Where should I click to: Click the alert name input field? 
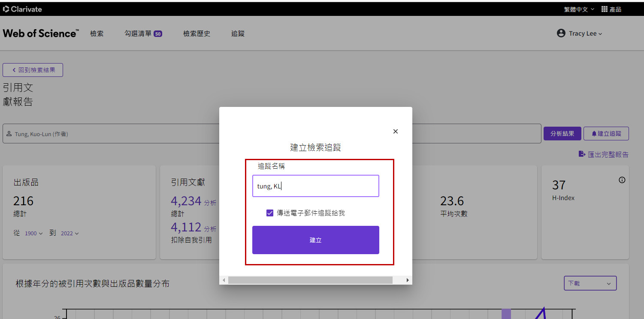click(316, 186)
